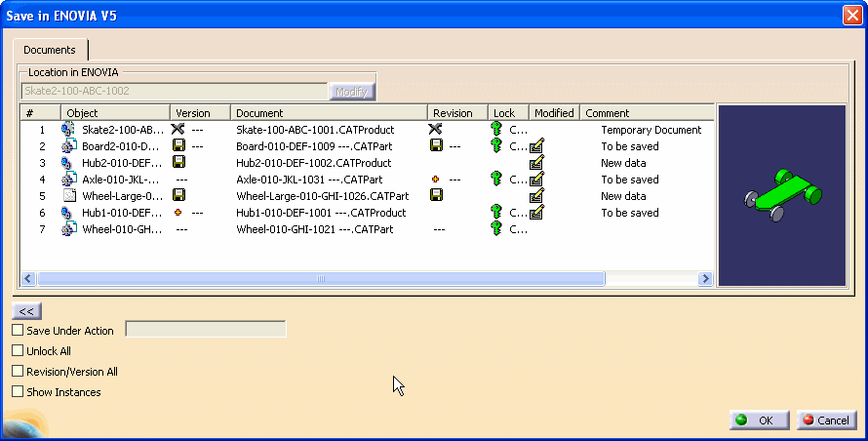Screen dimensions: 868x441
Task: Click the Revision save disk icon in Board-010-DEF-1009 row
Action: (436, 145)
